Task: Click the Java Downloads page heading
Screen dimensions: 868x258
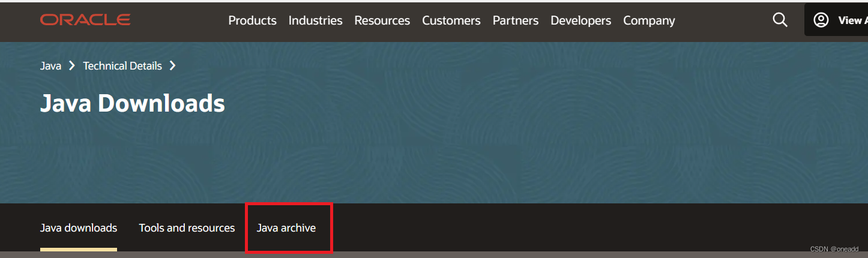Action: tap(133, 104)
